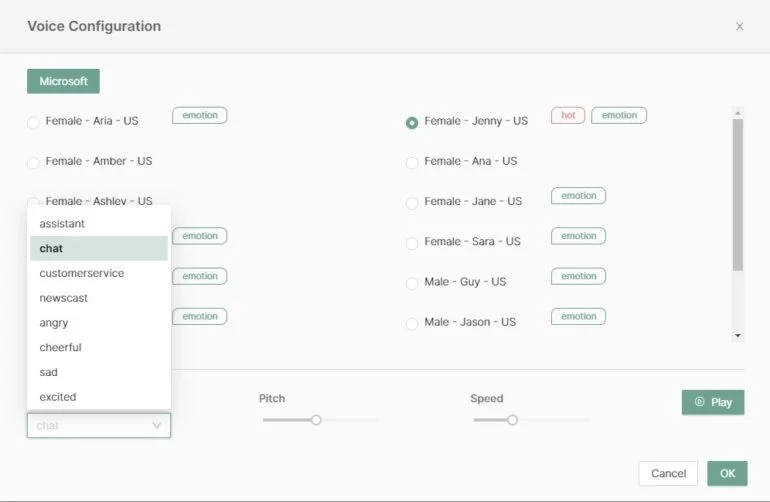The image size is (770, 502).
Task: Collapse the chat style dropdown arrow
Action: click(157, 426)
